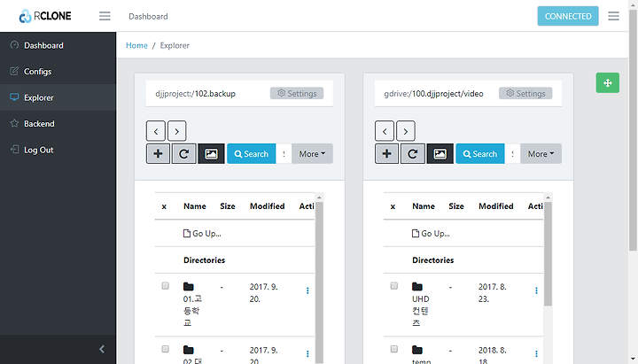The image size is (638, 364).
Task: Click the search input field in gdrive pane
Action: pyautogui.click(x=512, y=153)
